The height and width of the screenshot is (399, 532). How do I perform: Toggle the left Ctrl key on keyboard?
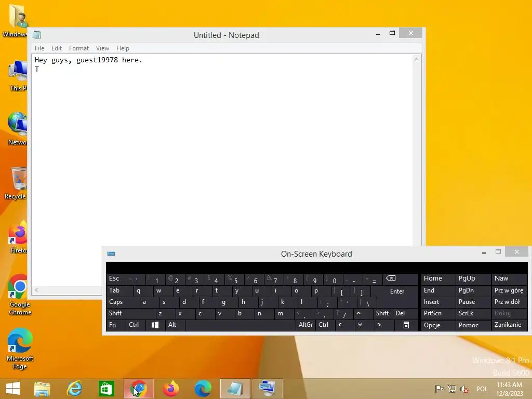point(135,325)
